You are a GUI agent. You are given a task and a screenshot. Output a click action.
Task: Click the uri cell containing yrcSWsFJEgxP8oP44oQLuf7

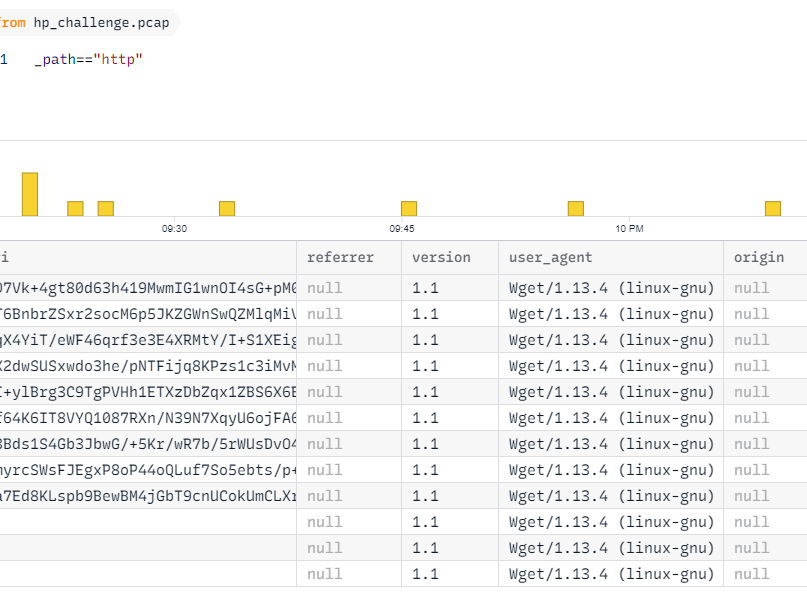pos(148,470)
